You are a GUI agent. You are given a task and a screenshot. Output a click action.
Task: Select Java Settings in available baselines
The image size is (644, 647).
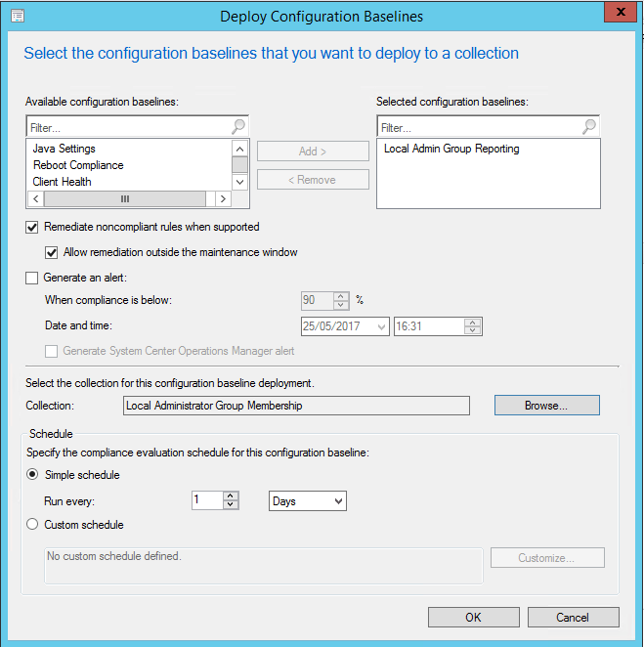click(x=64, y=149)
